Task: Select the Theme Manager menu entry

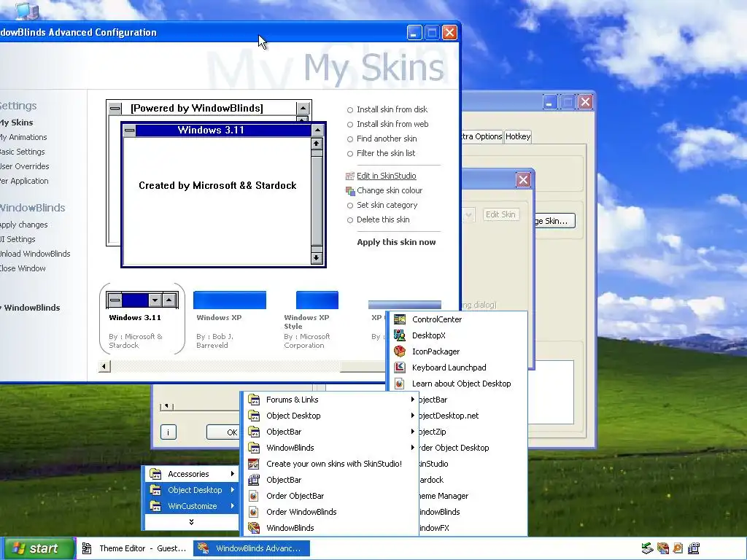Action: (443, 496)
